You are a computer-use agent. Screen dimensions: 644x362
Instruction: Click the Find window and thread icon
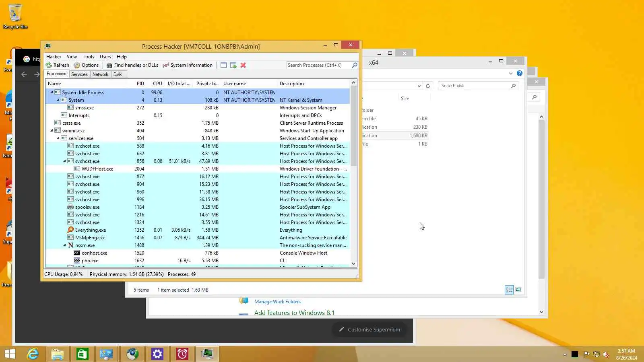point(233,65)
